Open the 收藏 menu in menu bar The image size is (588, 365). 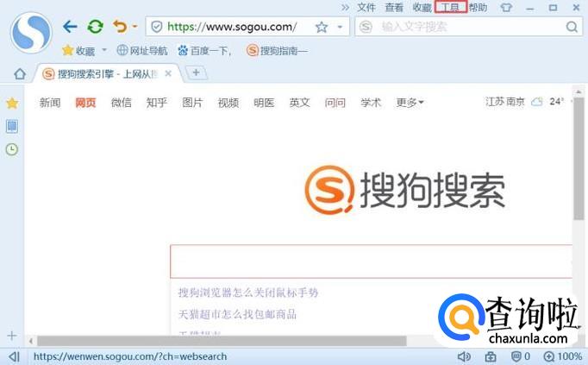click(422, 7)
